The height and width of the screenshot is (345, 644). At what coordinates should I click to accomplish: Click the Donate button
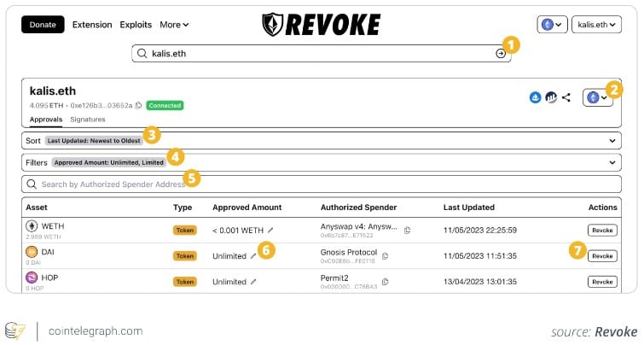pyautogui.click(x=43, y=25)
